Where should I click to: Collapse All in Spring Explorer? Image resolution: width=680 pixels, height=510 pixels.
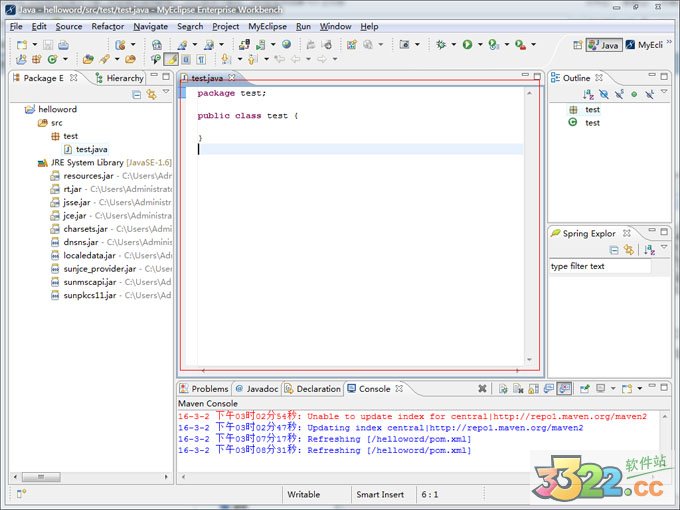pos(614,250)
